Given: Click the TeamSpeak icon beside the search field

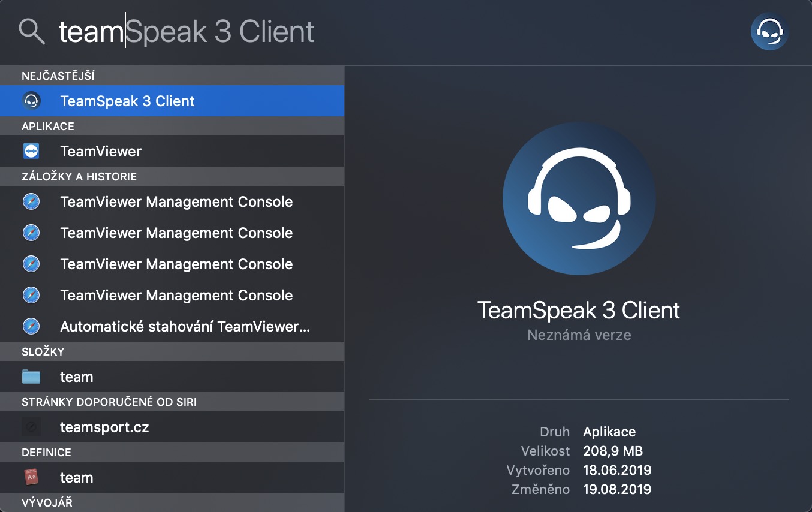Looking at the screenshot, I should point(769,31).
